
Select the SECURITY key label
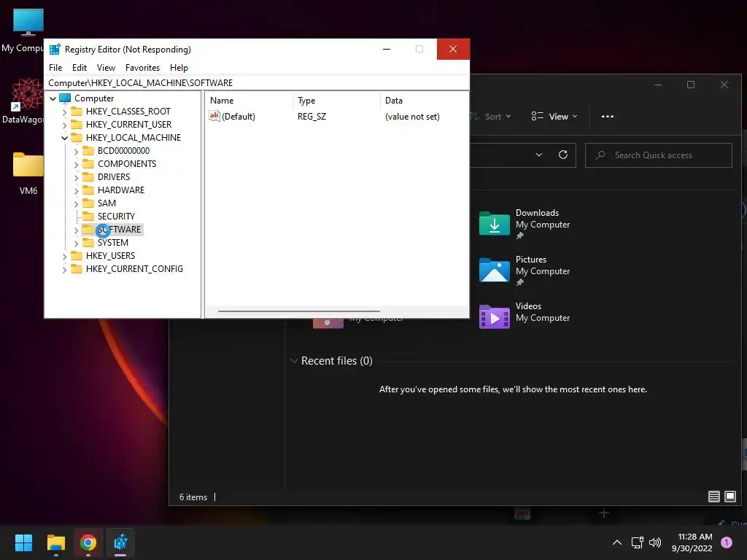pyautogui.click(x=116, y=216)
